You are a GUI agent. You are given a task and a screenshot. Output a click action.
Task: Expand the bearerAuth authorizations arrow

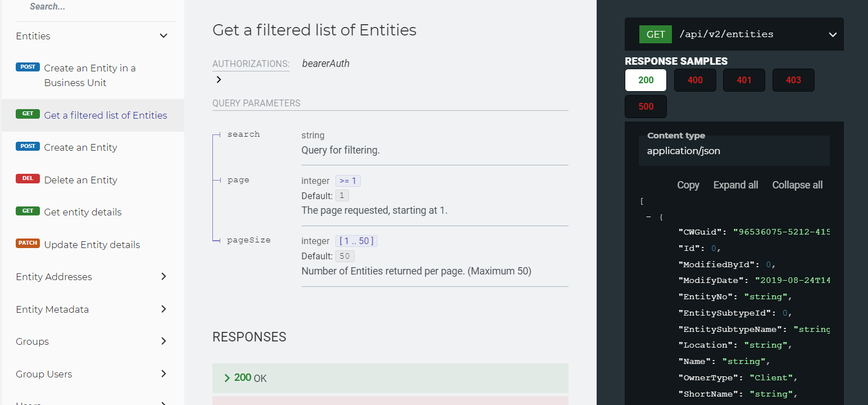(x=219, y=80)
